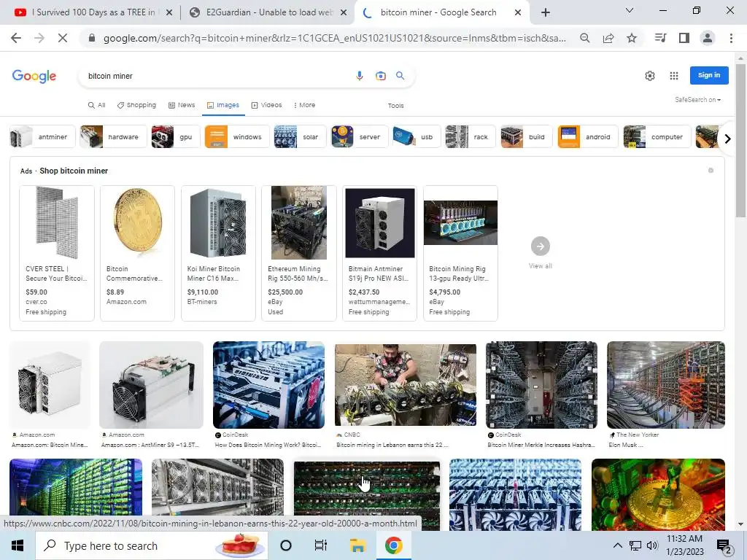This screenshot has width=747, height=560.
Task: Switch to Videos tab
Action: 267,105
